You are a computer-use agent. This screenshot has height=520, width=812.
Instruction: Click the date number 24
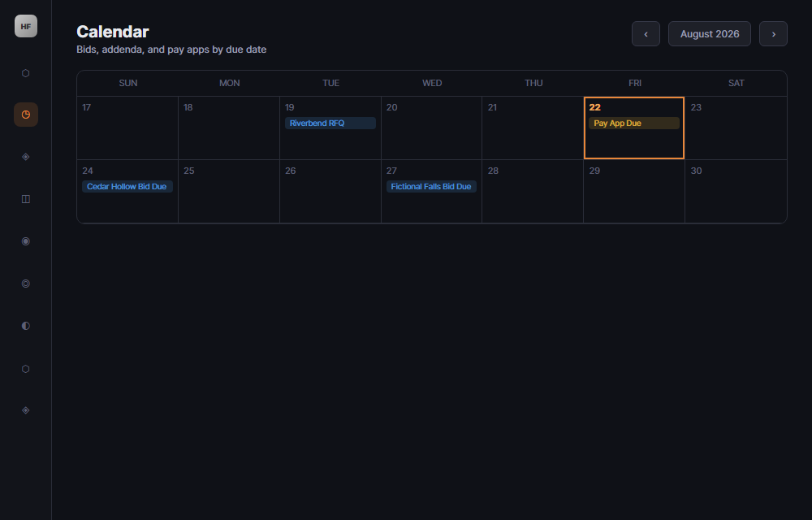pyautogui.click(x=88, y=171)
